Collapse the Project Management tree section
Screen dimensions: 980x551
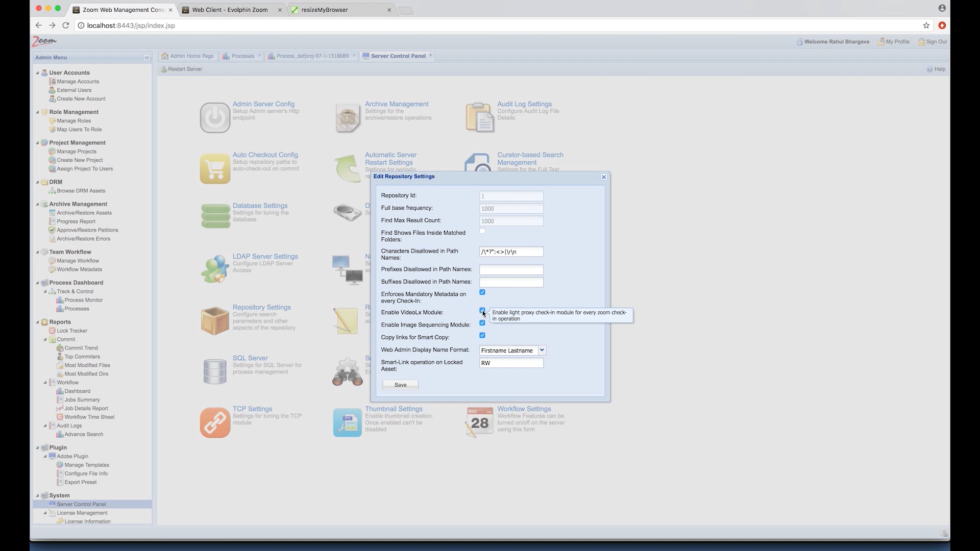[37, 143]
